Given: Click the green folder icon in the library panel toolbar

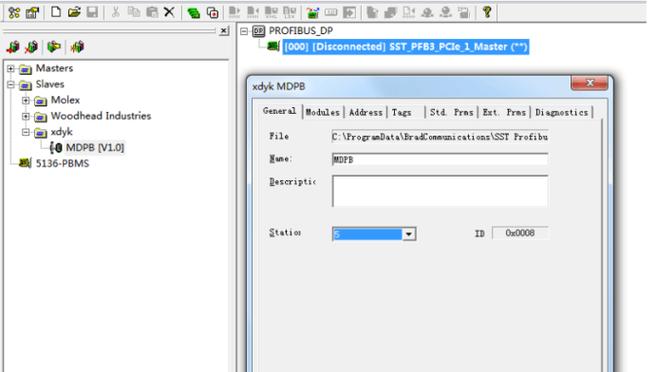Looking at the screenshot, I should click(54, 47).
